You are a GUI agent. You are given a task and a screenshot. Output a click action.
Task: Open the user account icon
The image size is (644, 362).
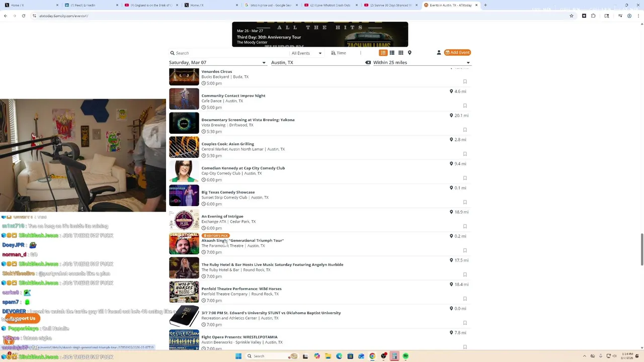click(439, 53)
